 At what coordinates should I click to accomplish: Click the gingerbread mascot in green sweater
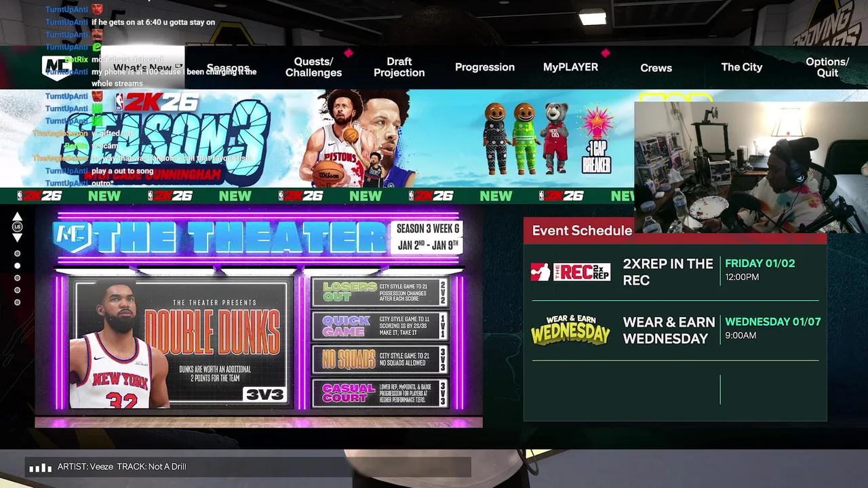coord(524,138)
